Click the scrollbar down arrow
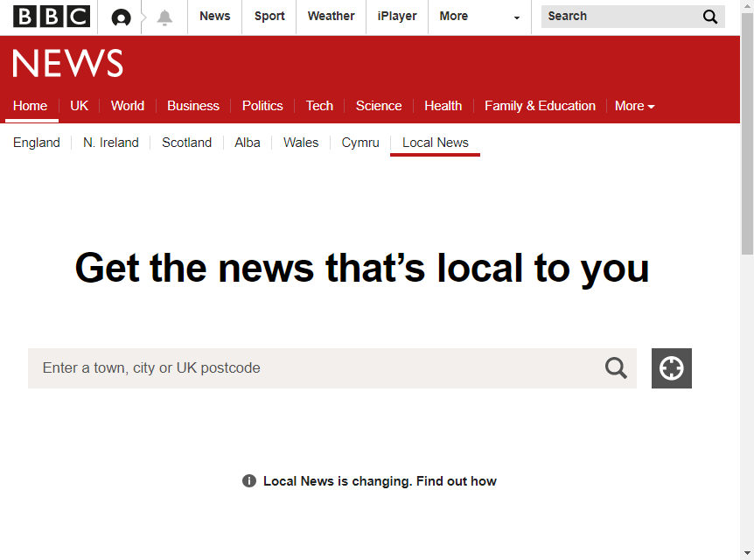The width and height of the screenshot is (754, 560). click(747, 553)
